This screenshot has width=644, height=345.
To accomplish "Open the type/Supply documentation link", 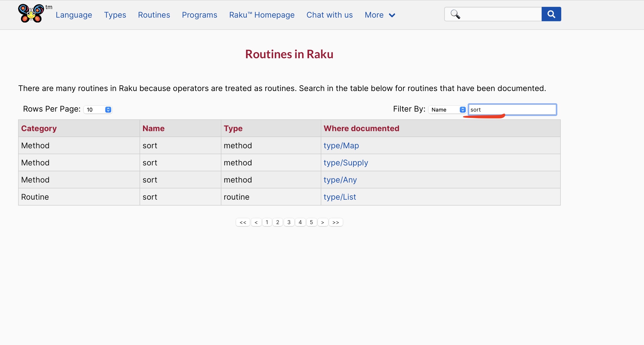I will click(346, 163).
